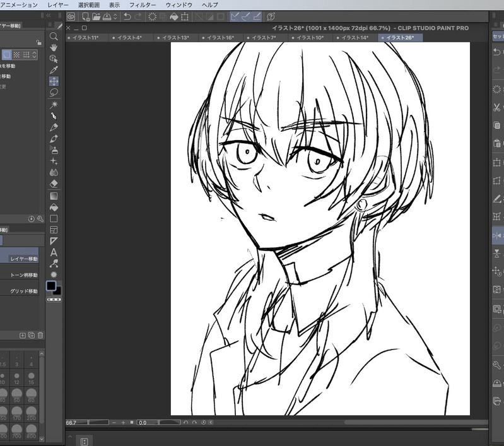Select the トーン柄移動 sub tool
504x446 pixels.
(x=20, y=273)
